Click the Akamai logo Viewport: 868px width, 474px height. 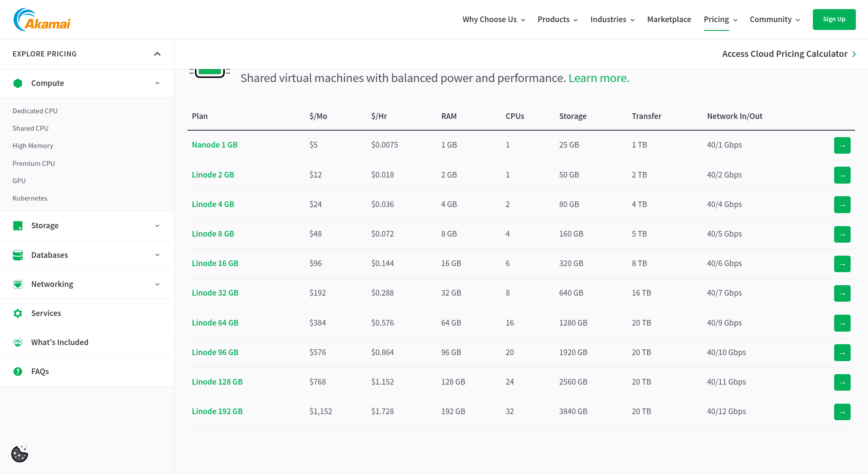tap(42, 20)
